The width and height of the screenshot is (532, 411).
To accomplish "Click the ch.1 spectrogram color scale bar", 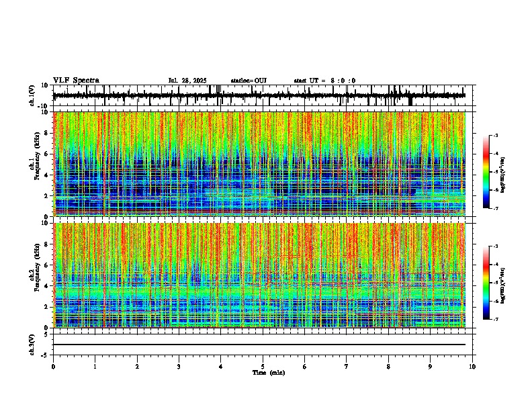I will point(486,172).
